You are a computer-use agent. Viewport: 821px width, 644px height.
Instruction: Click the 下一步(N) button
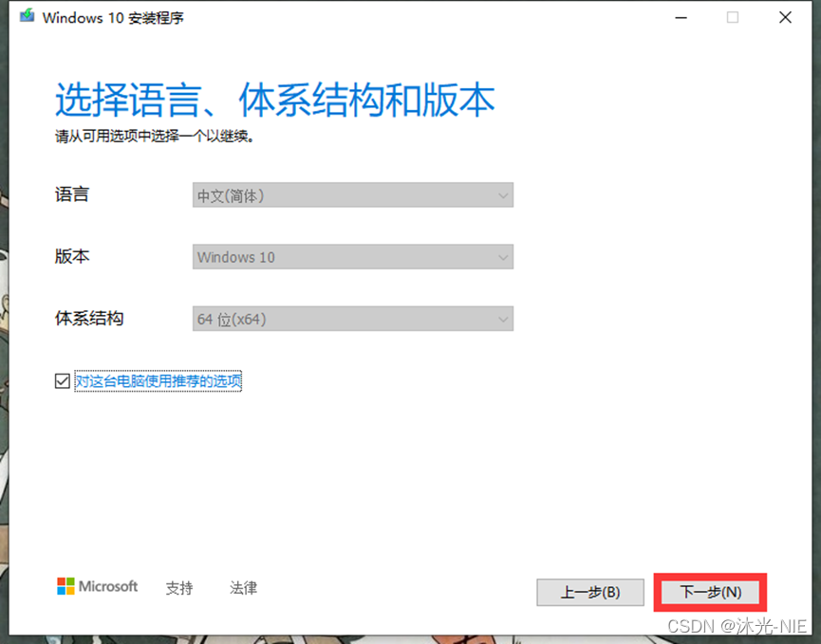pyautogui.click(x=710, y=592)
